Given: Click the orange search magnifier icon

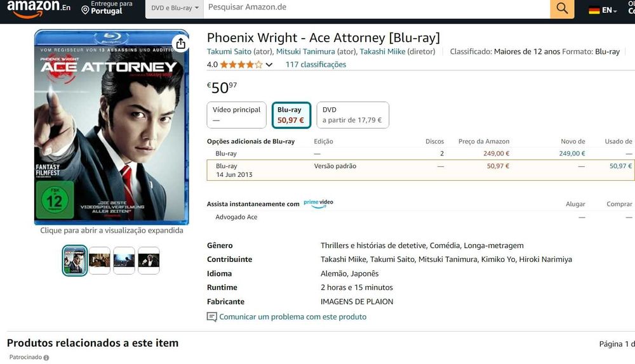Looking at the screenshot, I should (x=562, y=8).
